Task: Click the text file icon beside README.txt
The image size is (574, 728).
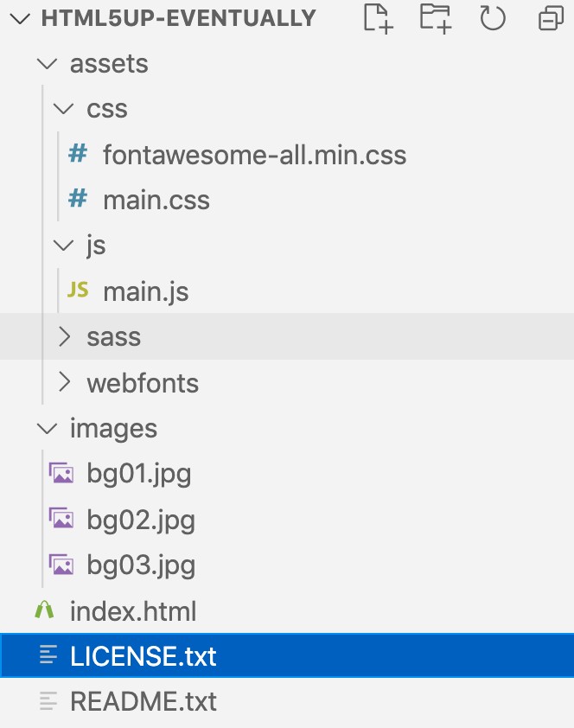Action: point(49,700)
